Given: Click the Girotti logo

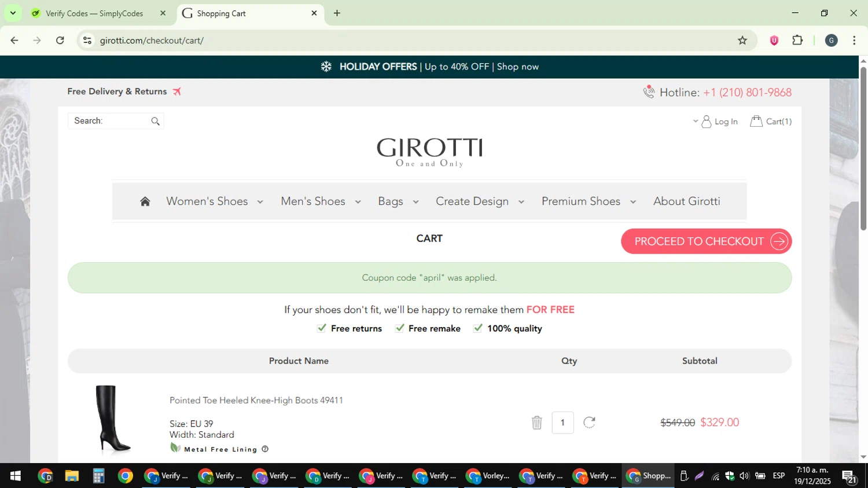Looking at the screenshot, I should pos(429,152).
